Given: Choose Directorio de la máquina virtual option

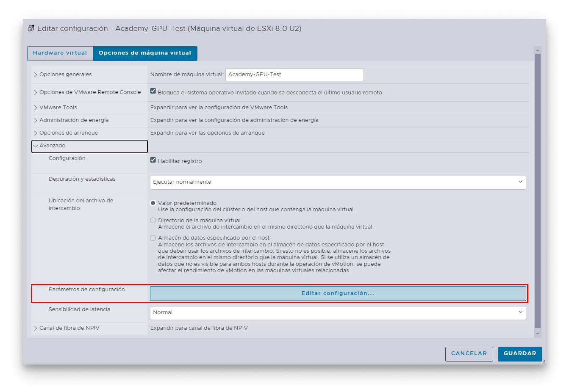Looking at the screenshot, I should tap(153, 220).
